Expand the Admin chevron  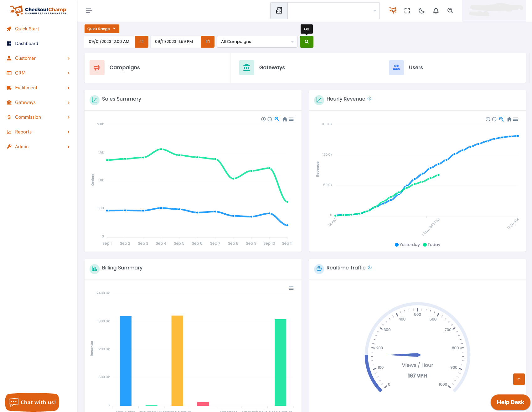[x=68, y=147]
